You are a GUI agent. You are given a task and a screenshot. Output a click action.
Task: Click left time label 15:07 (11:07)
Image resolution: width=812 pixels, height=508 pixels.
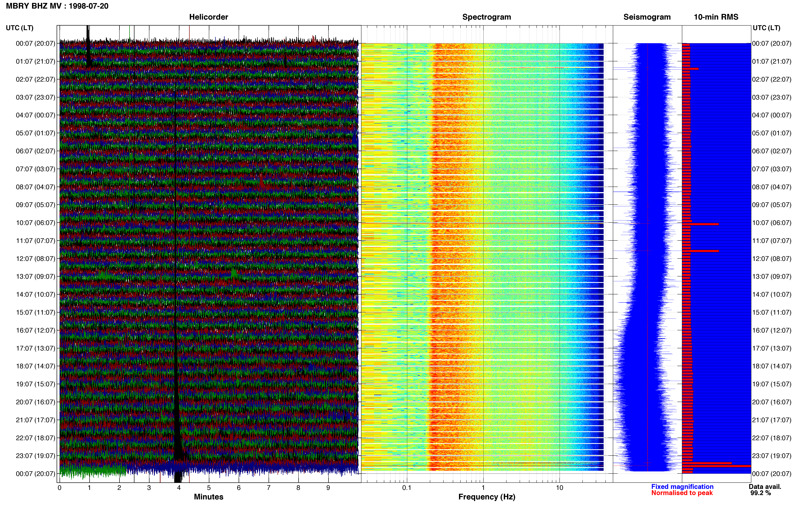pos(35,313)
